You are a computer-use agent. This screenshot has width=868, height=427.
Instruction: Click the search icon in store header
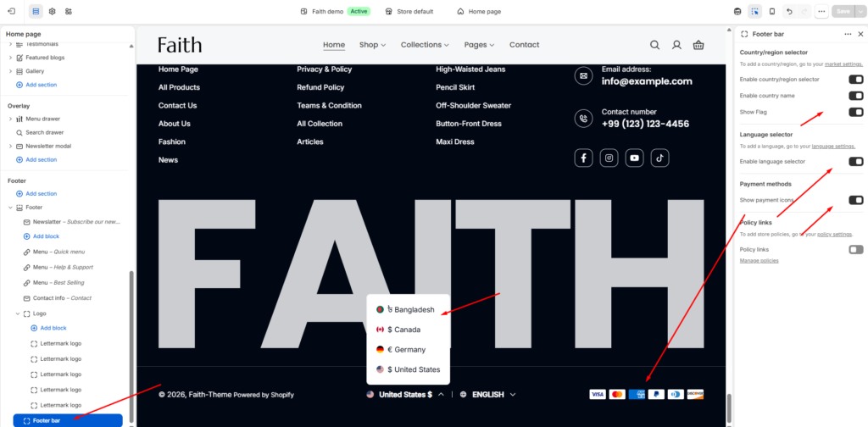655,45
